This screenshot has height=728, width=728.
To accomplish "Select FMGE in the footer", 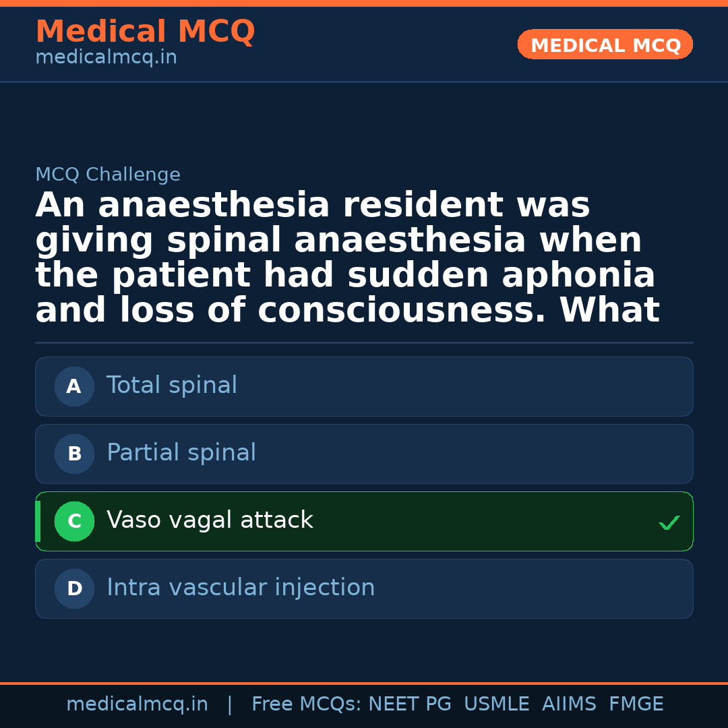I will pos(636,704).
